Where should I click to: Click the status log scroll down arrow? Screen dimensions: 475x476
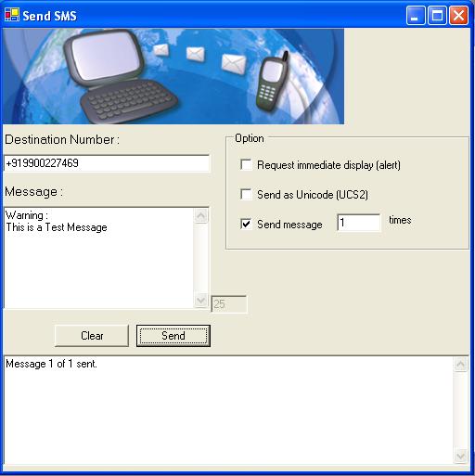coord(460,457)
